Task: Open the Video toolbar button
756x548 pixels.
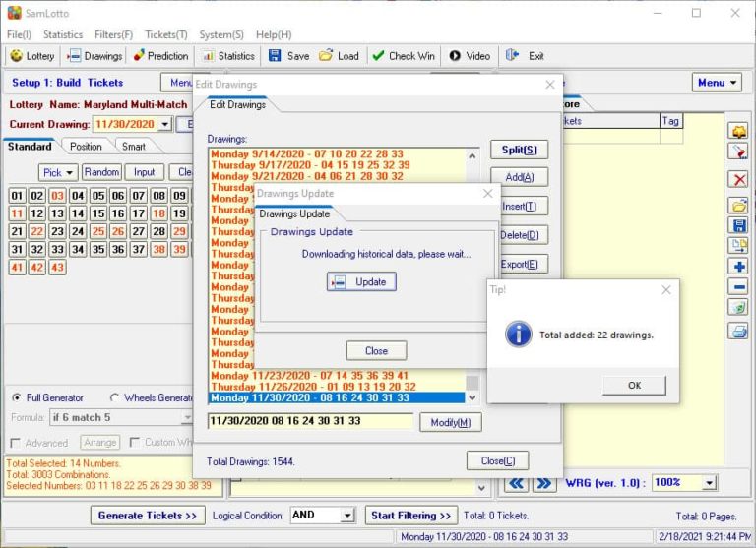Action: pos(470,56)
